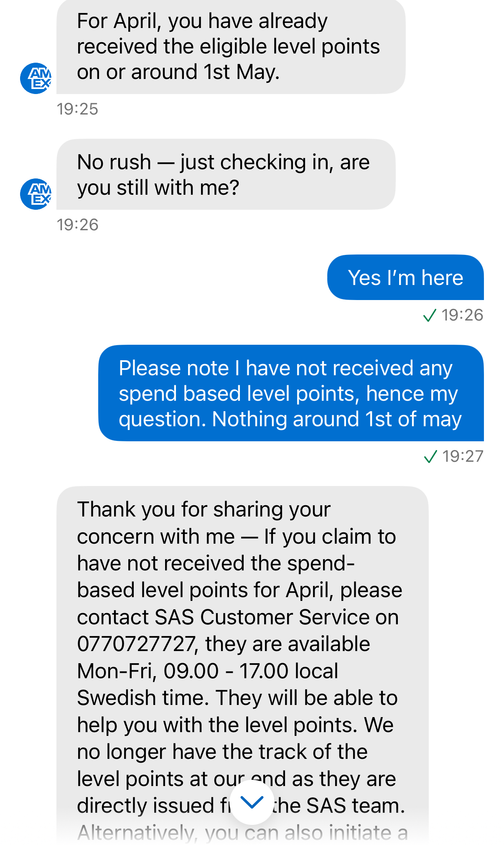Tap the faded "Alternatively, you can also initiate" line
The height and width of the screenshot is (860, 504).
pos(242,832)
